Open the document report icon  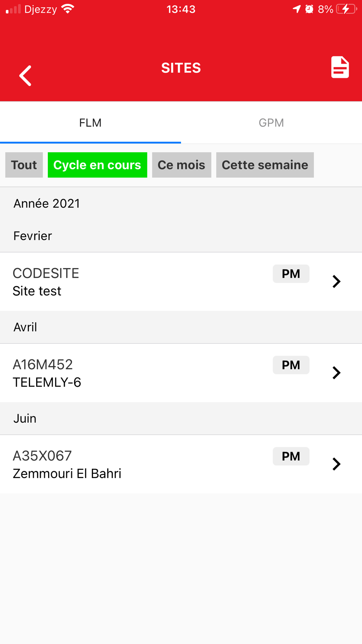[340, 67]
